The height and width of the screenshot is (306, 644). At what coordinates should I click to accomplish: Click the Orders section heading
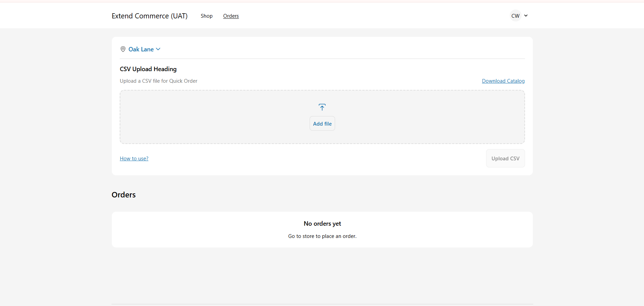pyautogui.click(x=124, y=195)
